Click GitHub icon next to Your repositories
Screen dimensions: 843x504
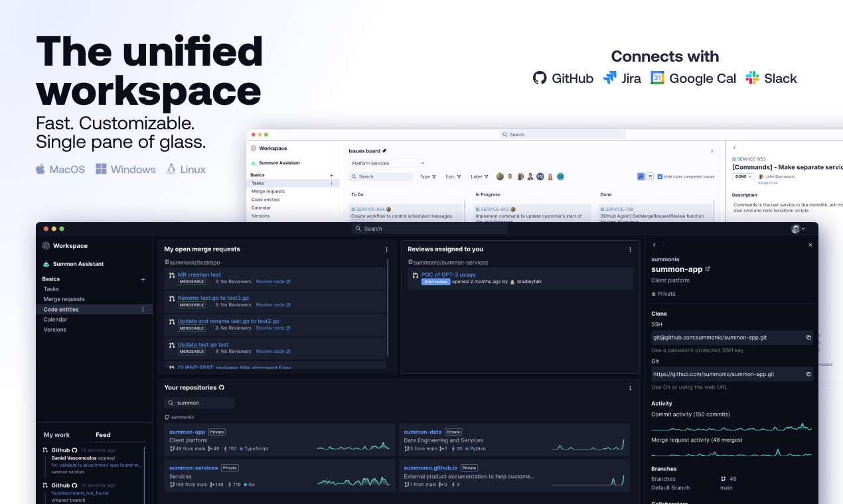(222, 387)
